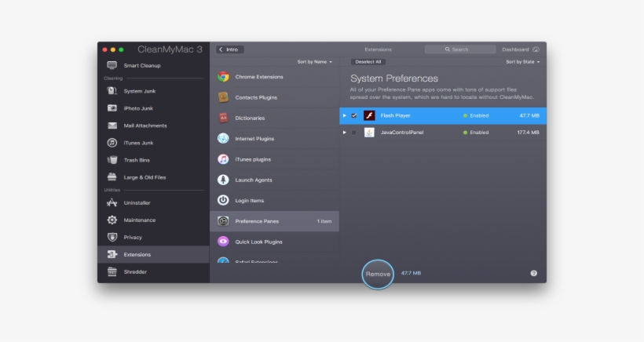Select Chrome Extensions category
The width and height of the screenshot is (644, 342).
(x=274, y=77)
